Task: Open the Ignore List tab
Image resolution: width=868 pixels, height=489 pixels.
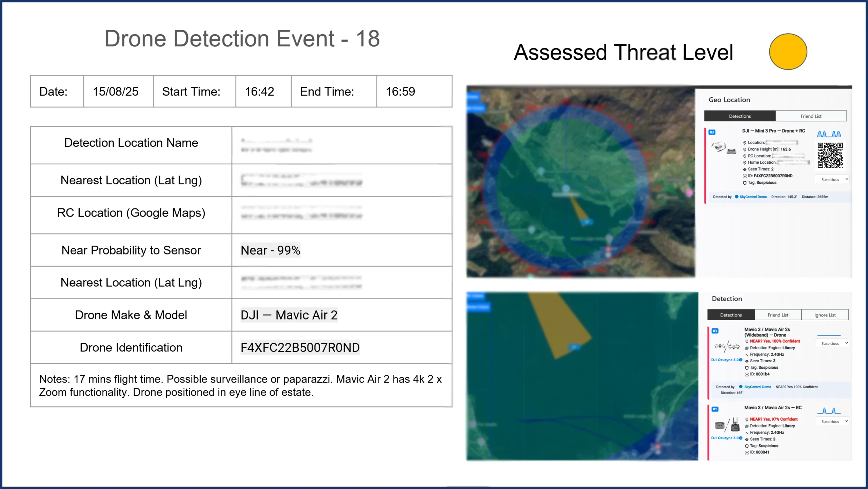Action: tap(825, 314)
